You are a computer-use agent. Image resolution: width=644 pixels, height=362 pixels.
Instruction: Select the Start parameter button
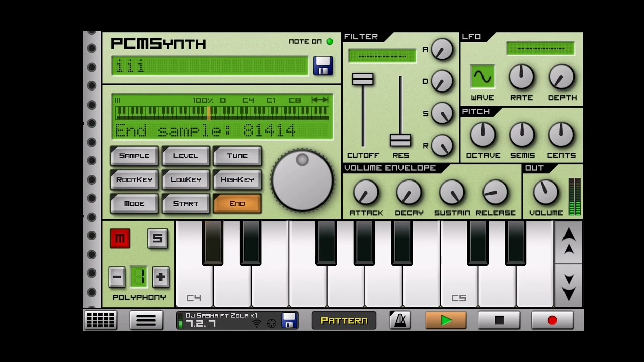tap(186, 204)
